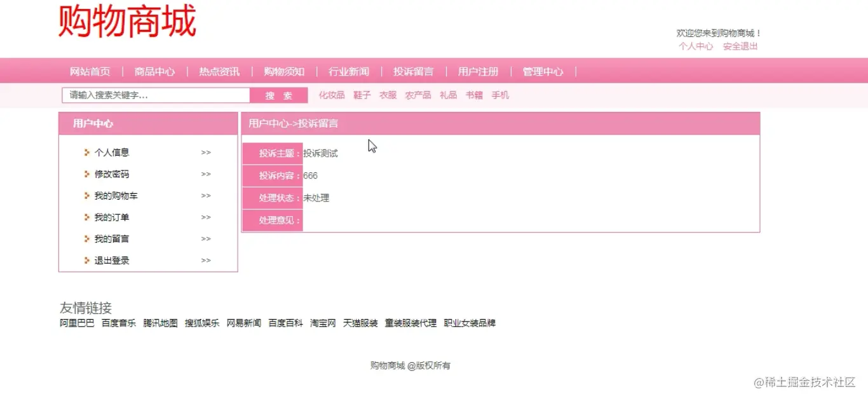
Task: Open 管理中心 navigation item
Action: 543,72
